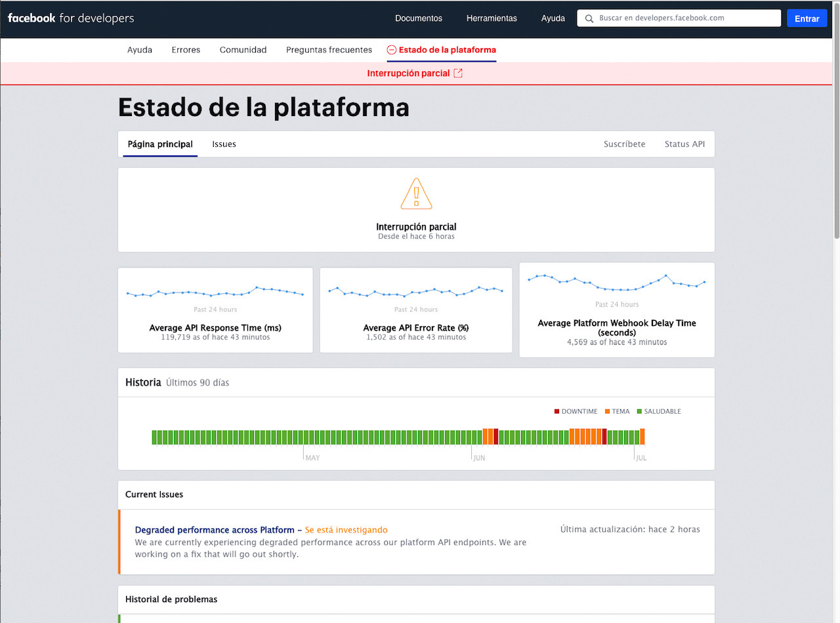Click the orange warning triangle icon
840x623 pixels.
point(416,193)
